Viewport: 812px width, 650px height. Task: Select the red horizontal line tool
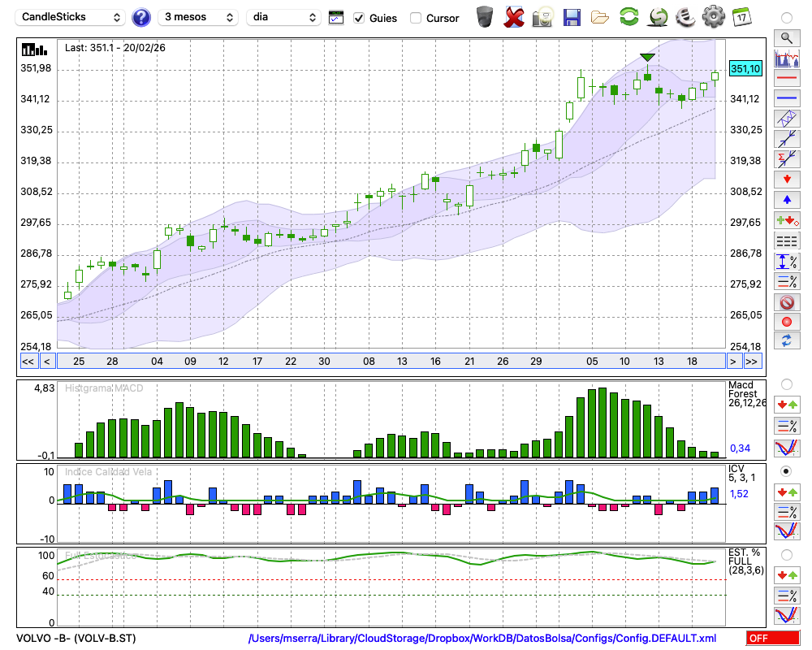click(786, 79)
